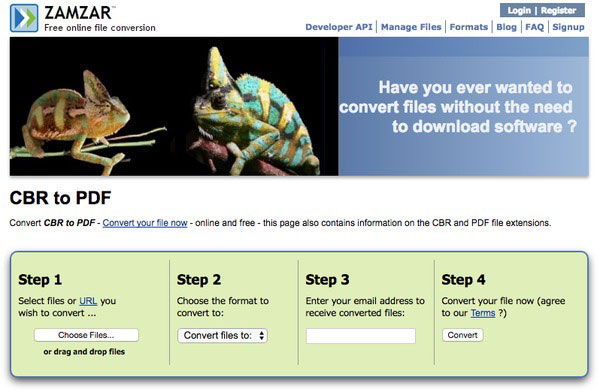This screenshot has width=600, height=392.
Task: Click the Convert button
Action: click(462, 335)
